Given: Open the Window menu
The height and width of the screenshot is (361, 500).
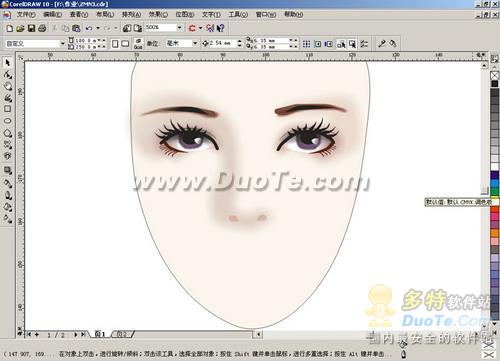Looking at the screenshot, I should click(x=266, y=14).
